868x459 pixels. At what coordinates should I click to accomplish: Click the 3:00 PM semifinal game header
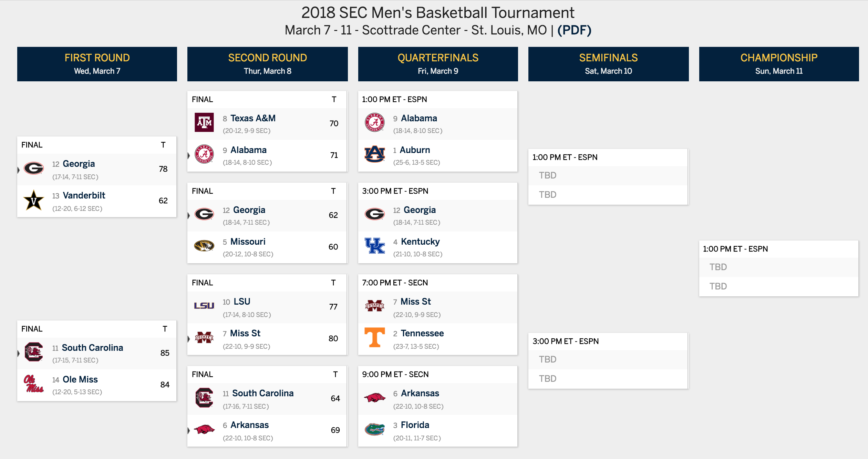pos(608,341)
